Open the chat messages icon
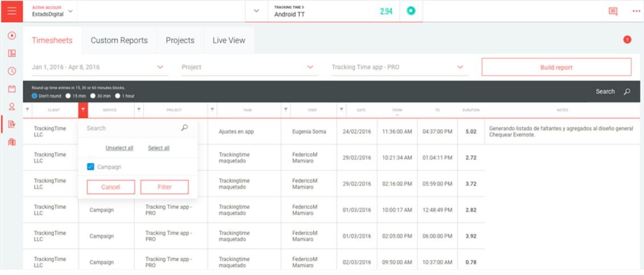 click(613, 11)
